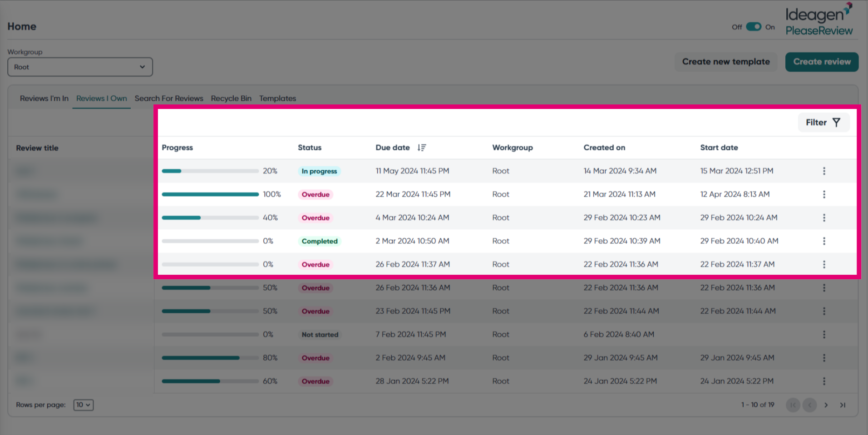868x435 pixels.
Task: Click the Start date column header
Action: point(719,148)
